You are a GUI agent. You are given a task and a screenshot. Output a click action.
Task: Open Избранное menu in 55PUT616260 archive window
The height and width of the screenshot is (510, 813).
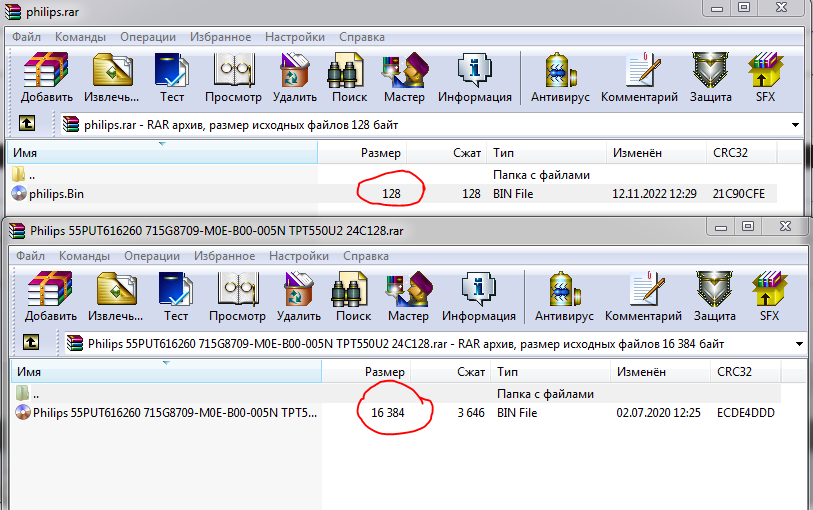[225, 256]
